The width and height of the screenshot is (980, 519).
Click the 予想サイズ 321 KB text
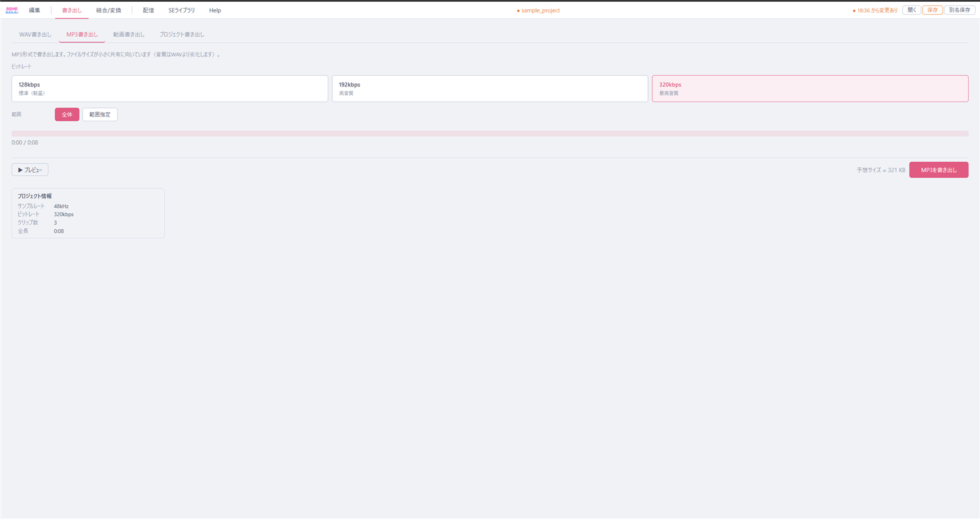click(881, 170)
